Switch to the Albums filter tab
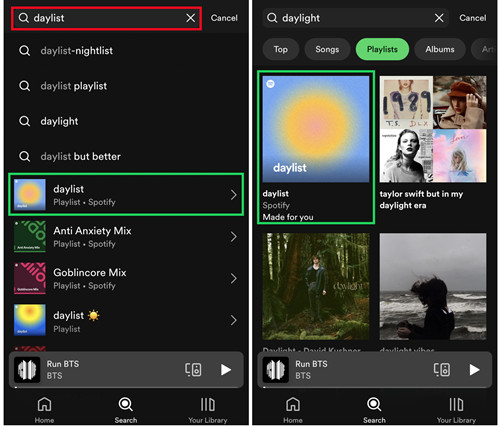The height and width of the screenshot is (428, 500). 440,49
